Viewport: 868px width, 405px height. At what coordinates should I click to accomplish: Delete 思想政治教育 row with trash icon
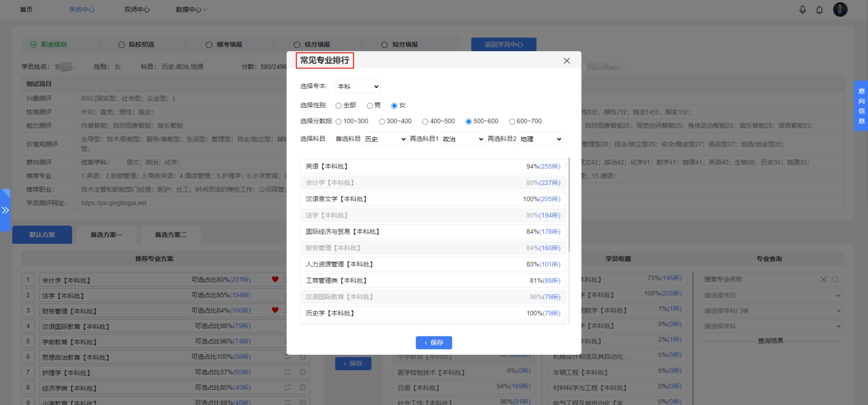click(x=303, y=357)
